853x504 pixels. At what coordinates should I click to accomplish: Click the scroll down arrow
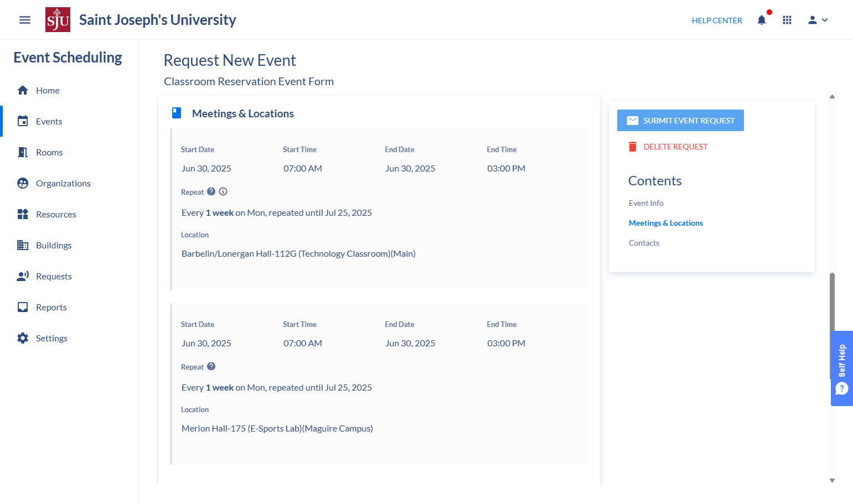(x=832, y=481)
